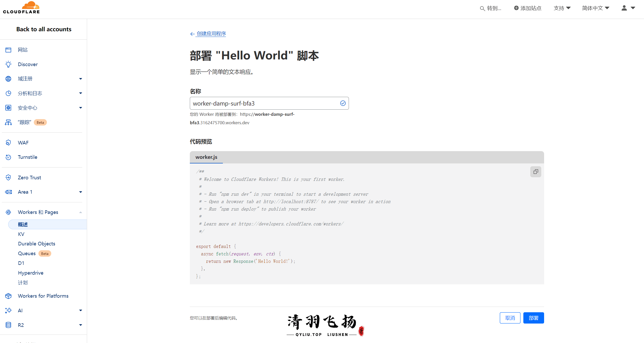This screenshot has height=343, width=644.
Task: Click the 部署 deploy button
Action: [533, 318]
